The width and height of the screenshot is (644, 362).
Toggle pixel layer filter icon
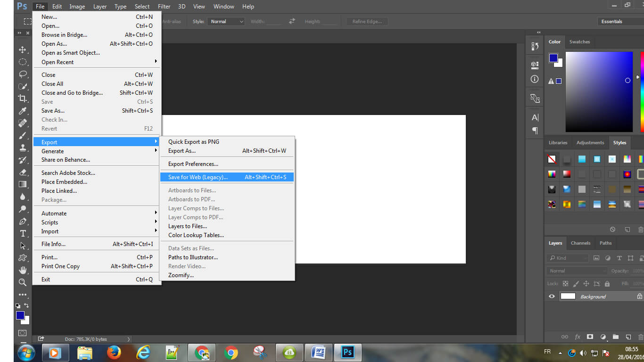[596, 258]
